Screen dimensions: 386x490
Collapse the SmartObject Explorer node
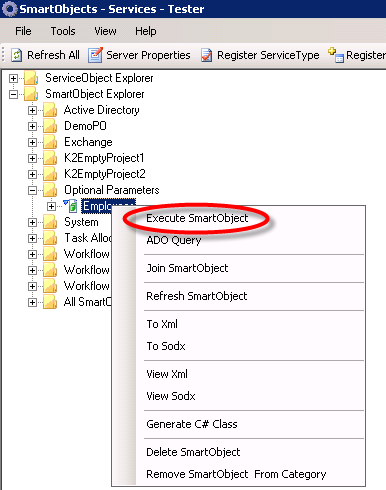[x=13, y=94]
